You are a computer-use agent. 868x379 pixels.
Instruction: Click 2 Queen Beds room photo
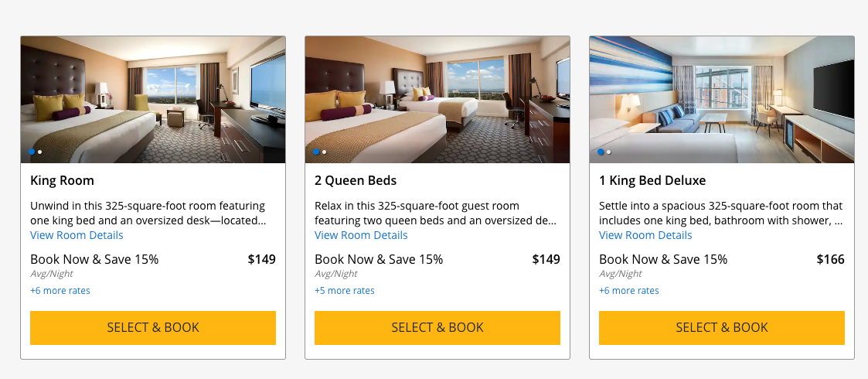coord(437,99)
